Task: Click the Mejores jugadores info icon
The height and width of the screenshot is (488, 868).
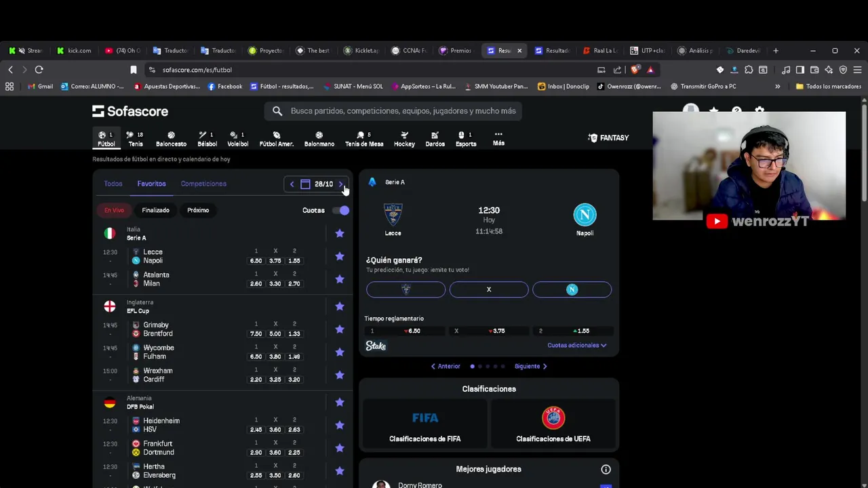Action: (x=606, y=469)
